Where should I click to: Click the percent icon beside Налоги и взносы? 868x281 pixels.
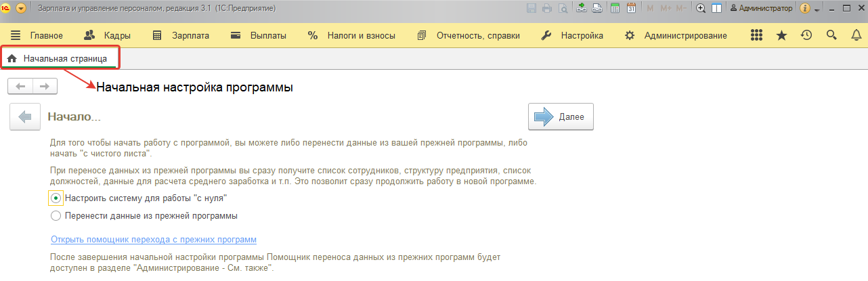coord(312,35)
